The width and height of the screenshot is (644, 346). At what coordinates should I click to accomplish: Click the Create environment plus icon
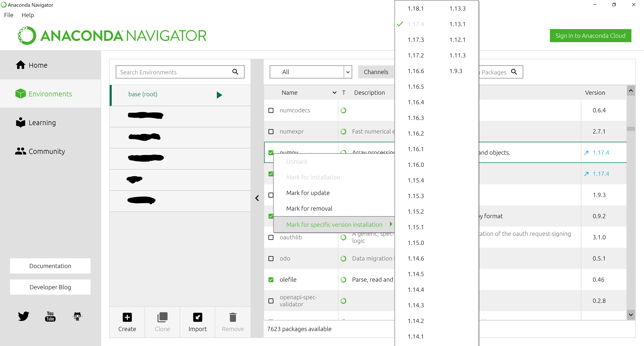(127, 317)
